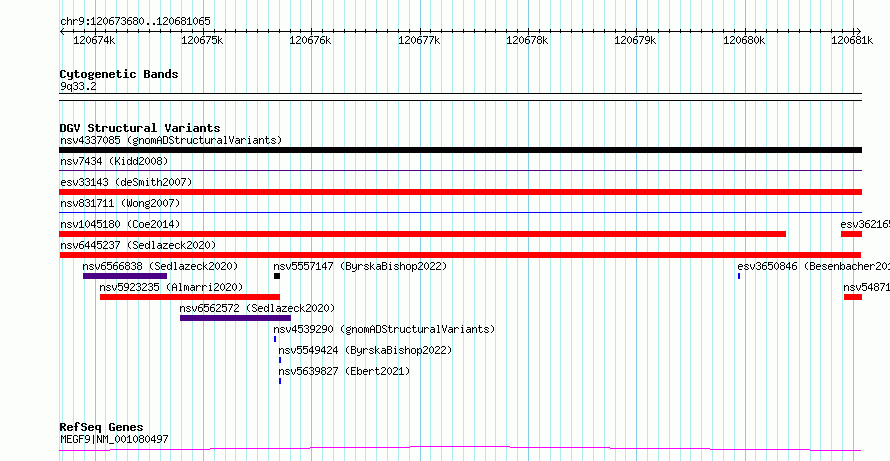Select the 9q33.2 band label
Viewport: 890px width, 461px height.
(78, 86)
